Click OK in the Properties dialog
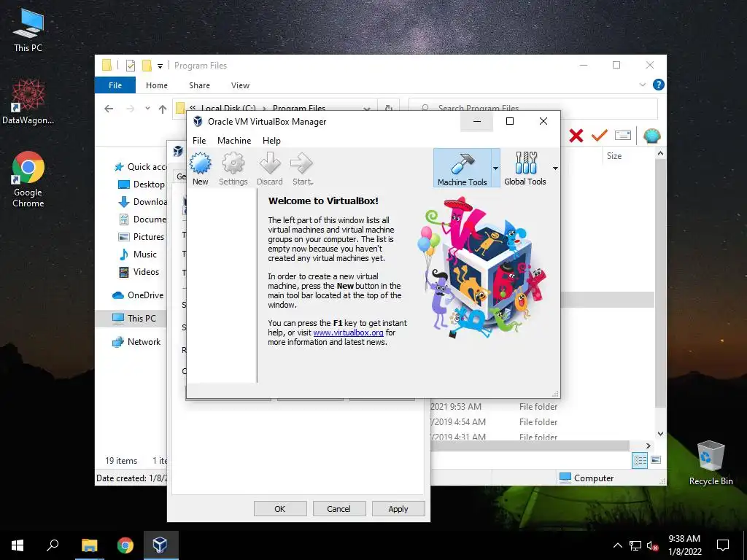Screen dimensions: 747x560 280,508
